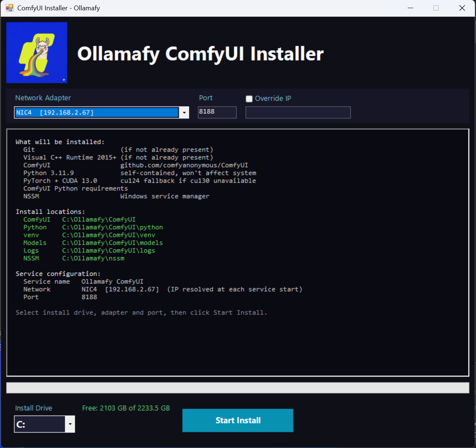Click the 'C:\Ollamafy\ComfyUI\venv' path
The width and height of the screenshot is (476, 448).
click(x=109, y=235)
